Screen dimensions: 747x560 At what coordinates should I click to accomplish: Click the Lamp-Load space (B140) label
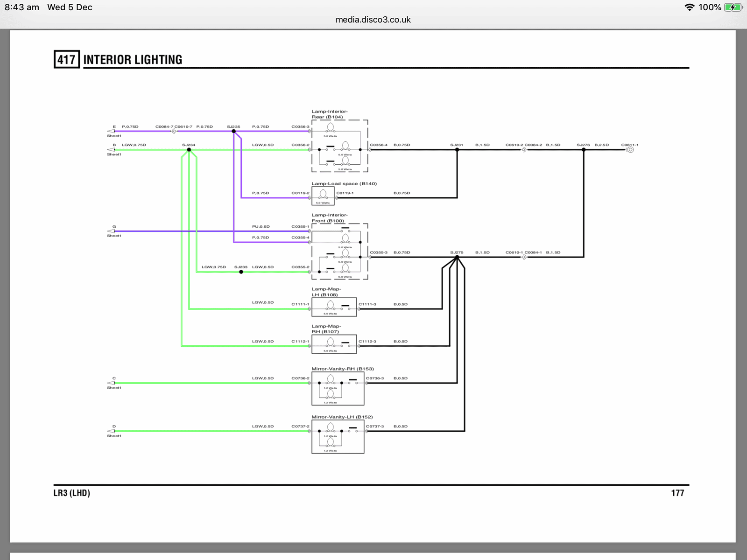tap(344, 183)
